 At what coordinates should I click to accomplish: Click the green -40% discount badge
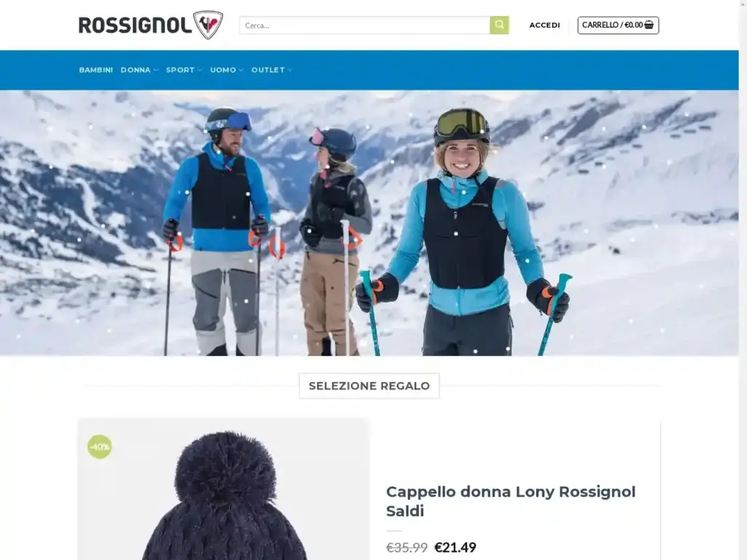[99, 447]
